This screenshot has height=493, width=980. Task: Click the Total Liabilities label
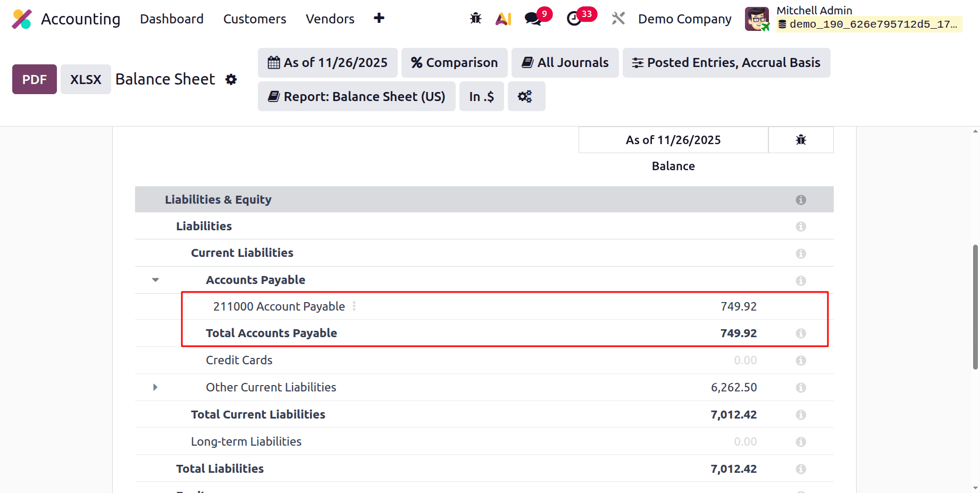(220, 469)
